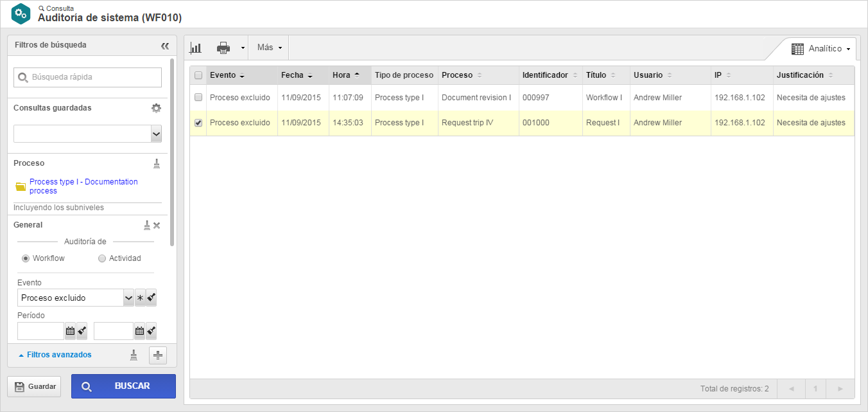This screenshot has height=412, width=868.
Task: Open the end date calendar icon
Action: [139, 331]
